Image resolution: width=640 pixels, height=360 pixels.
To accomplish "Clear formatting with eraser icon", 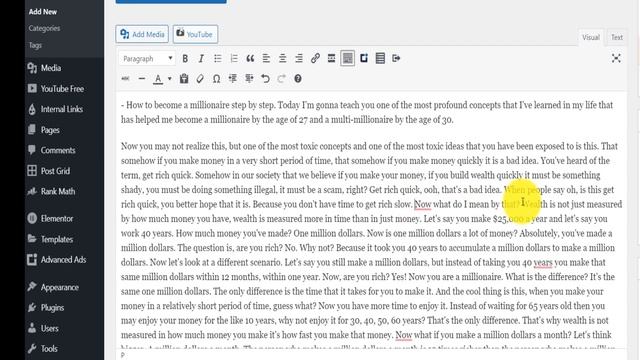I will (200, 78).
